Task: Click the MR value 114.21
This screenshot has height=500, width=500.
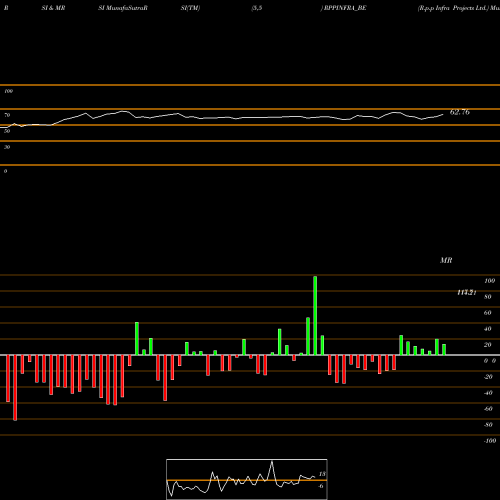Action: 466,292
